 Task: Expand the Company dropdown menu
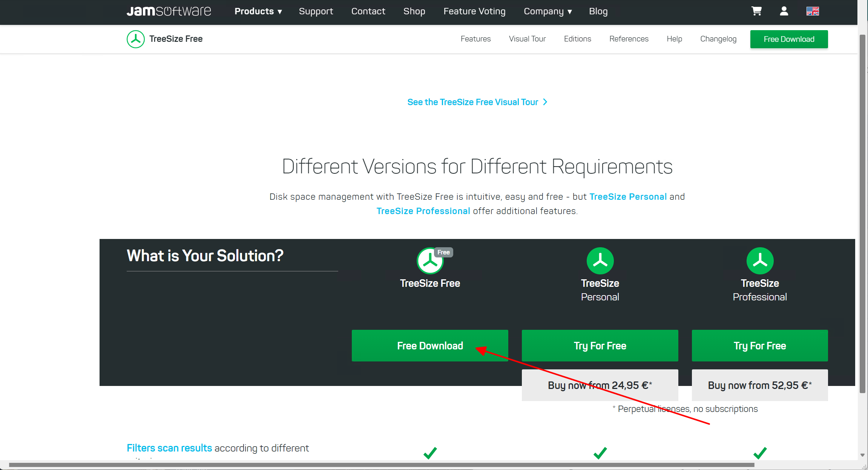548,11
